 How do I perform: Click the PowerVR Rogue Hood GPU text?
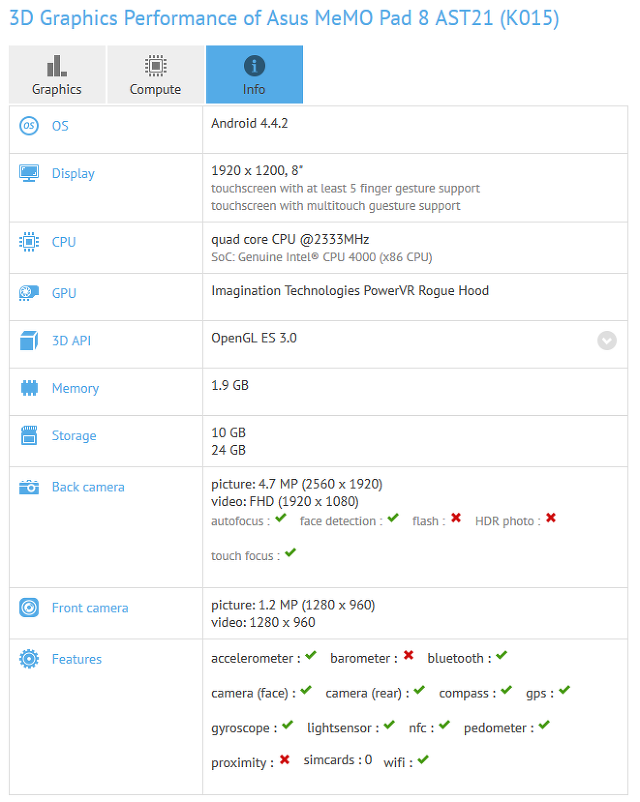(350, 291)
